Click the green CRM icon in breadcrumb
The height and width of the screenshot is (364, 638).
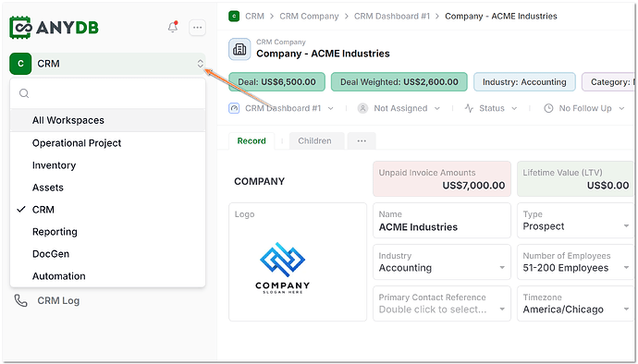click(x=234, y=17)
